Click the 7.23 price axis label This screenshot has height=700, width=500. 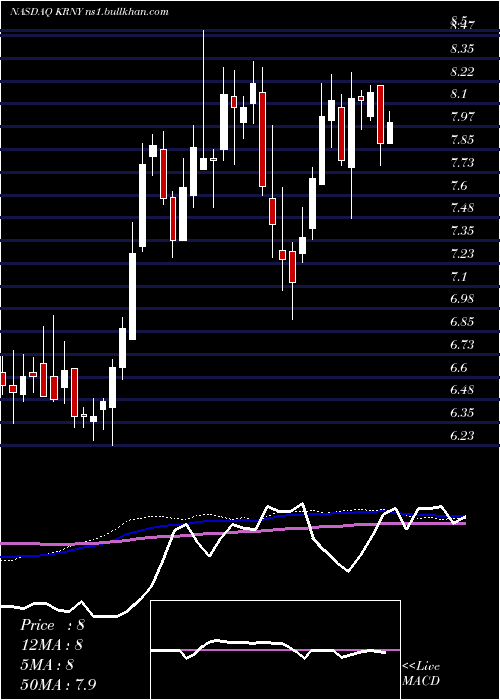(x=462, y=254)
